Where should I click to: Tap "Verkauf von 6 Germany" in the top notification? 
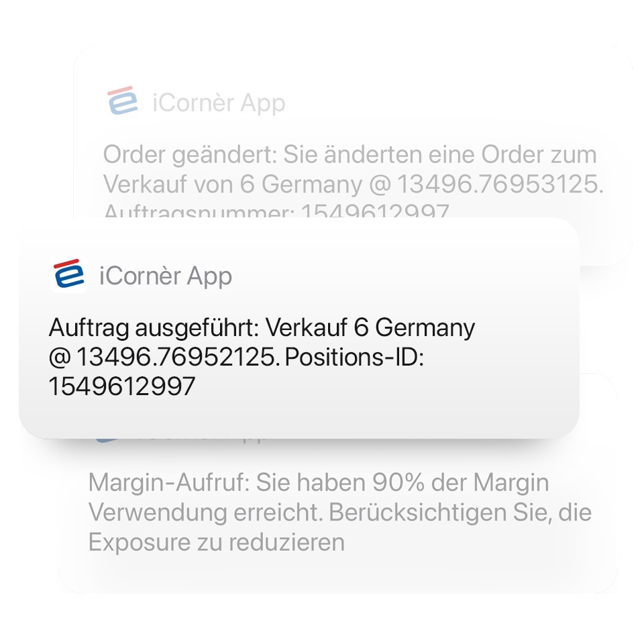(233, 184)
